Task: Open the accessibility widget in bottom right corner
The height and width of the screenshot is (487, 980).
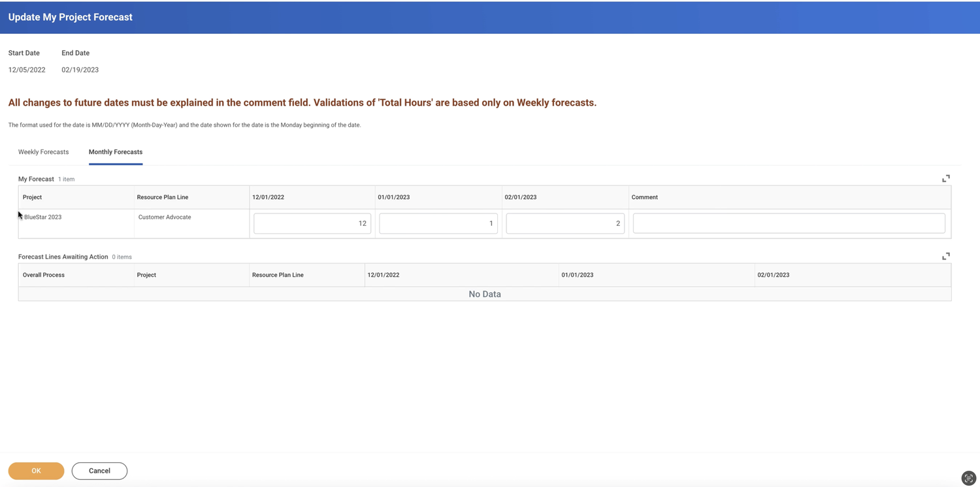Action: 969,478
